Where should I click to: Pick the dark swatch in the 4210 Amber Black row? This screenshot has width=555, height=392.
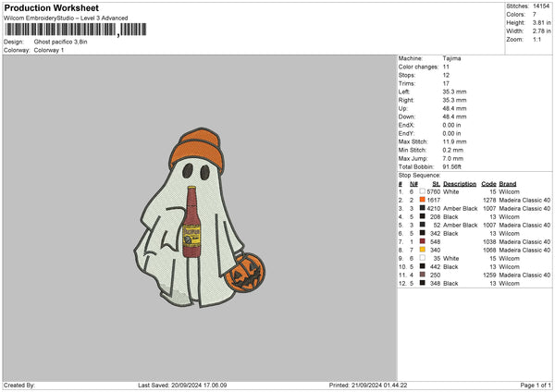[423, 208]
